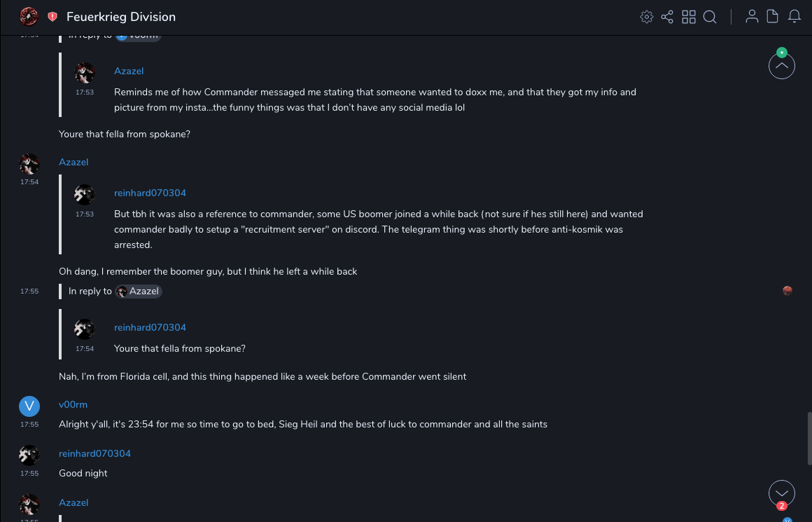
Task: Open the widgets grid icon
Action: coord(689,17)
